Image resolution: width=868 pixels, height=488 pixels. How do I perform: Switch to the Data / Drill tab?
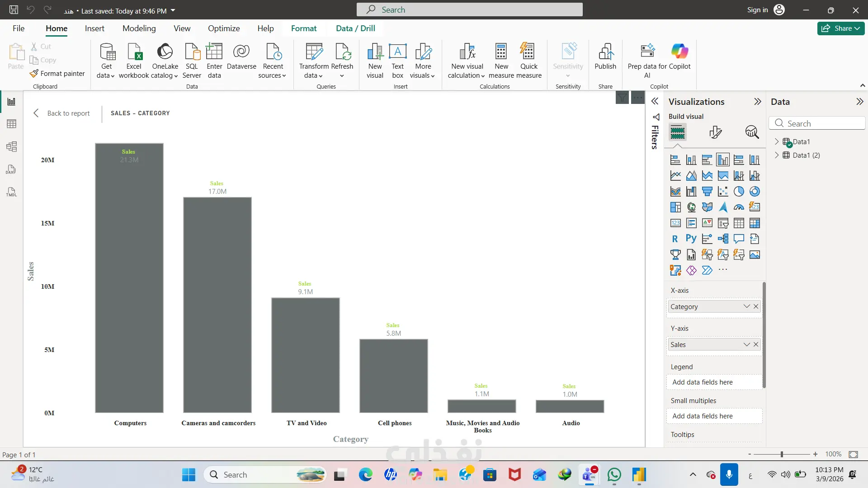(x=355, y=28)
